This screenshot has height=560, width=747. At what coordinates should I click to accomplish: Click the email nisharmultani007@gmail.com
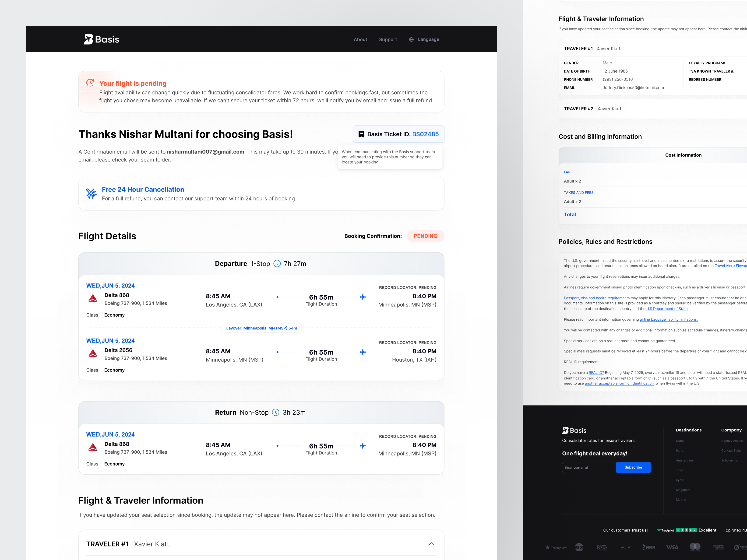205,152
